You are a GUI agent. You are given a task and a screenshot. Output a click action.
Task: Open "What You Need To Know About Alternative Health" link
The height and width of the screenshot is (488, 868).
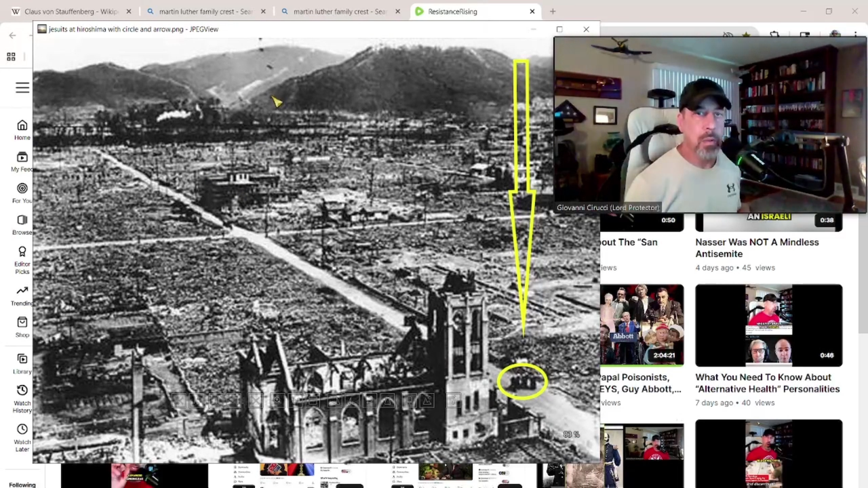(x=767, y=383)
